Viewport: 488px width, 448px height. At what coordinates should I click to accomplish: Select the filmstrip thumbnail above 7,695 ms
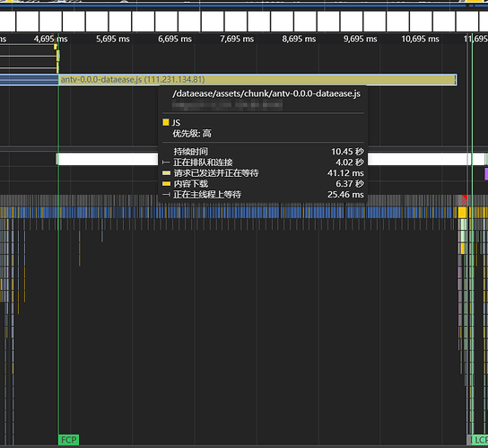[236, 22]
